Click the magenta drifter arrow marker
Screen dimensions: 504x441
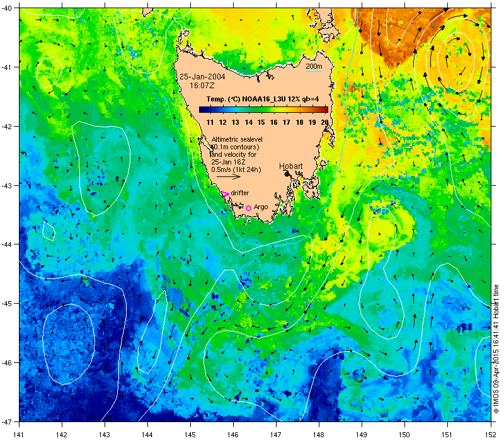coord(225,194)
